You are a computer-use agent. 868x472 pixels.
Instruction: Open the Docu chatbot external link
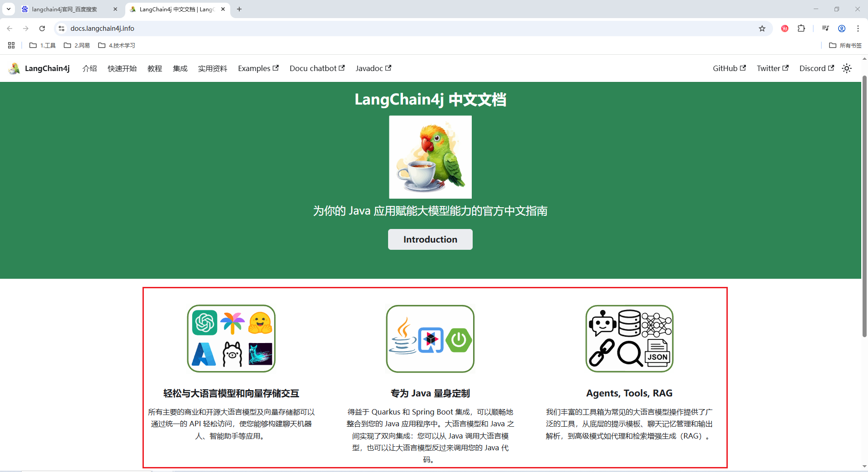coord(317,68)
